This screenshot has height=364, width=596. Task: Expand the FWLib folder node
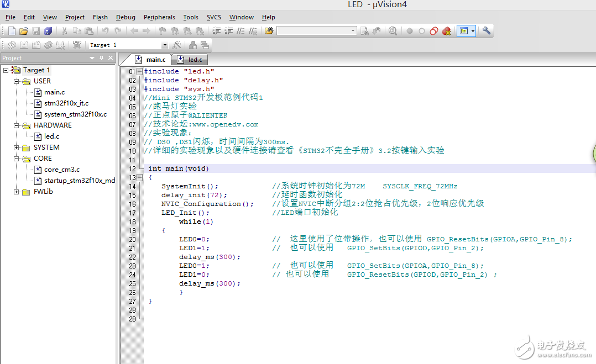[17, 192]
